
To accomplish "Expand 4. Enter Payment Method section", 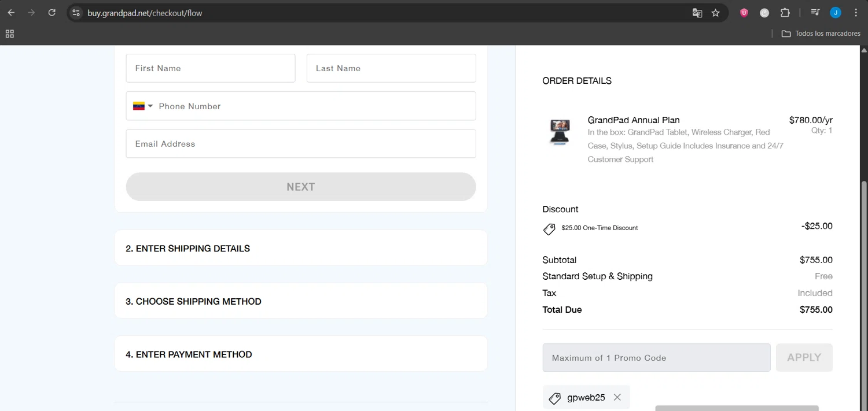I will coord(301,354).
